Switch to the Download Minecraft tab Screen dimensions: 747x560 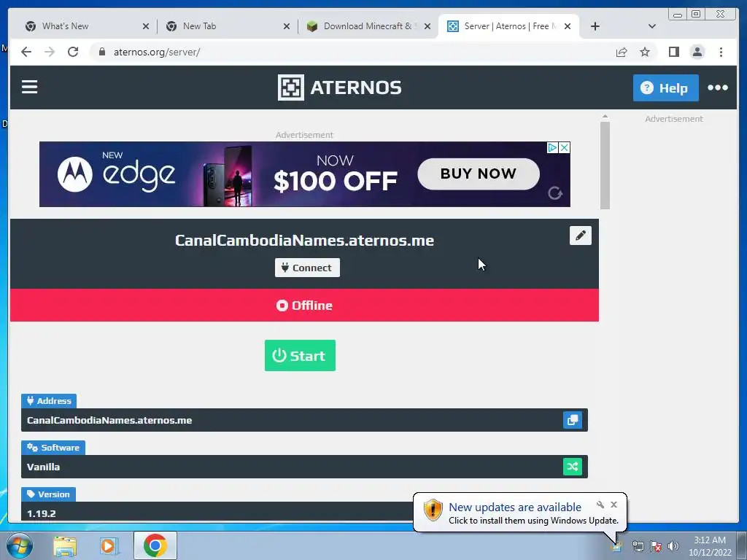368,26
